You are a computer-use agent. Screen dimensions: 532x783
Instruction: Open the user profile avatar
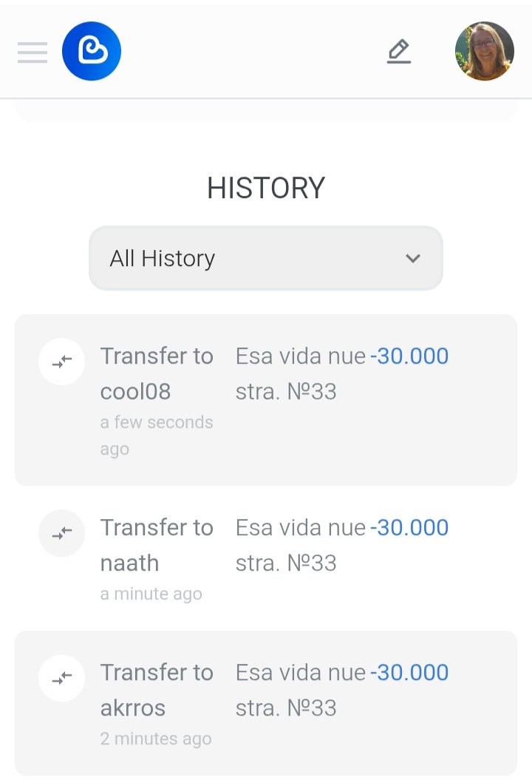(485, 51)
